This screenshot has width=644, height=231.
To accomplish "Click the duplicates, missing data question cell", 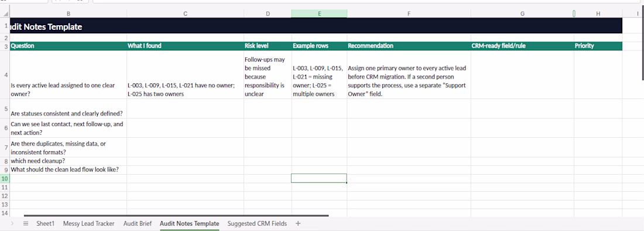I will [x=68, y=148].
